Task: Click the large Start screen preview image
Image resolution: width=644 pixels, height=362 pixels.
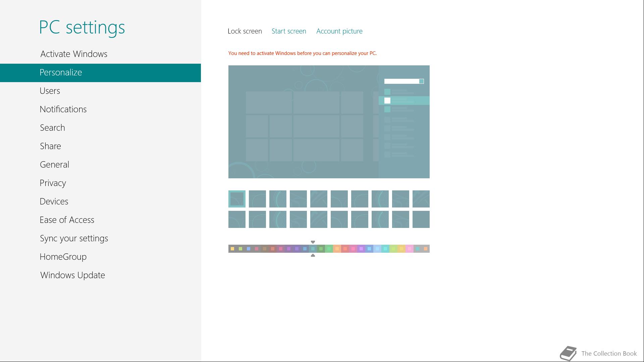Action: pyautogui.click(x=329, y=122)
